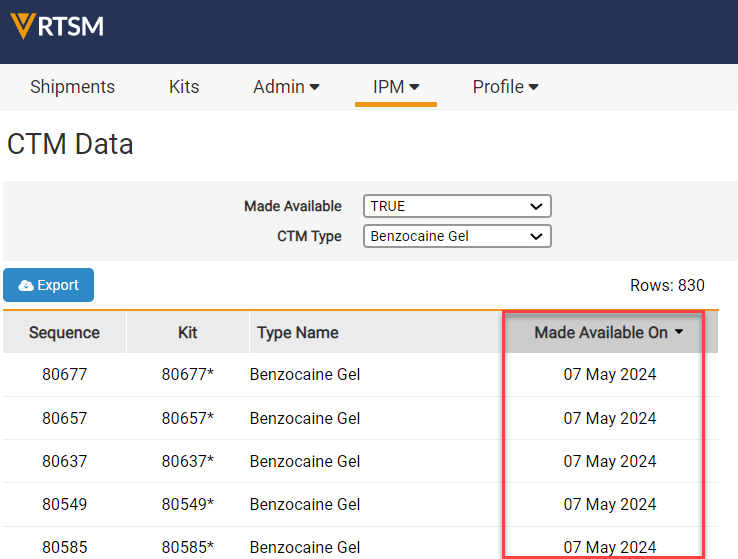Viewport: 738px width, 559px height.
Task: Export the CTM data
Action: tap(49, 286)
